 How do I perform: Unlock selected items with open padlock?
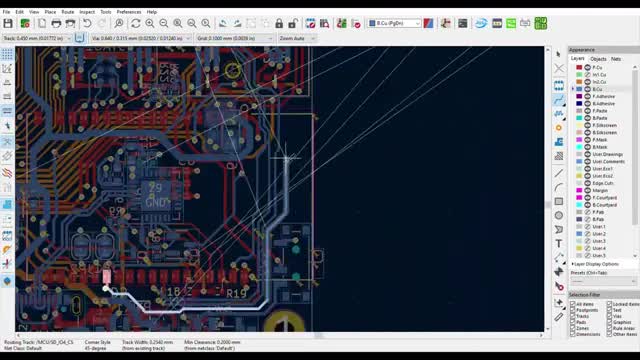point(293,23)
